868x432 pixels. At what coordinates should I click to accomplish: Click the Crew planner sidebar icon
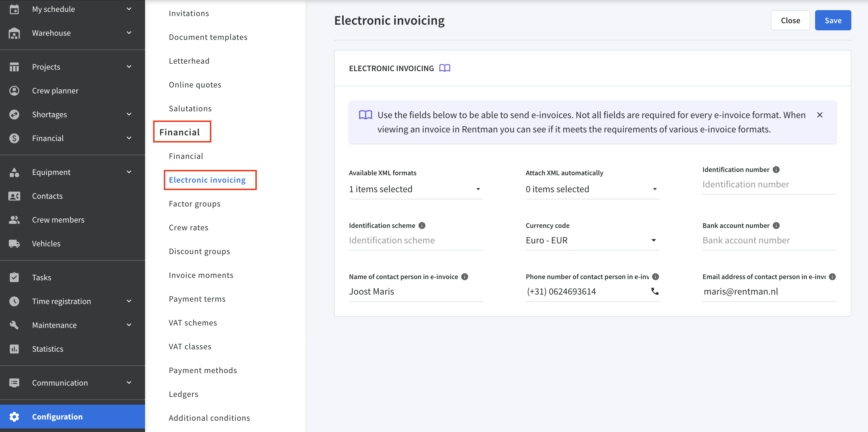point(14,91)
